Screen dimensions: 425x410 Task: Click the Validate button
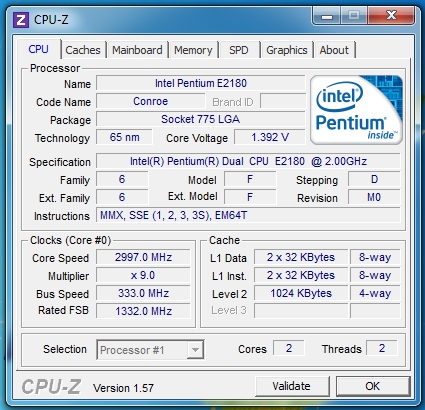point(291,386)
